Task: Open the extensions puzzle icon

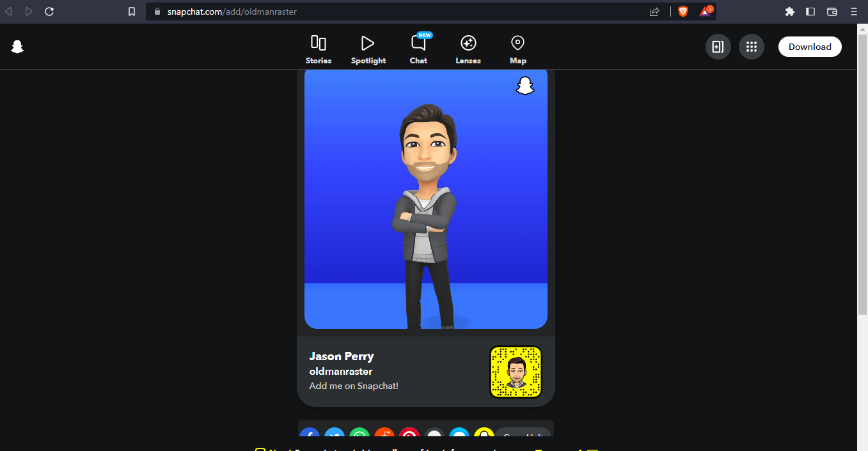Action: coord(790,12)
